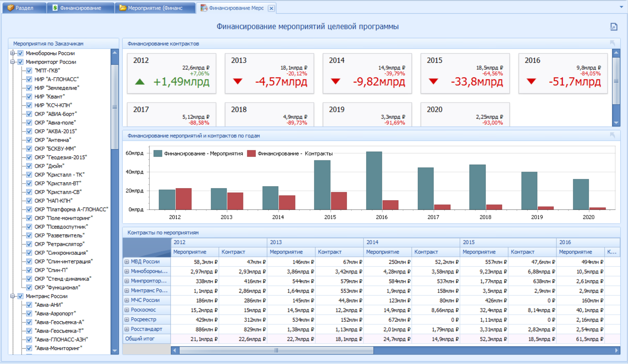
Task: Select "Авиа-Мониторинг" tree item
Action: click(58, 348)
